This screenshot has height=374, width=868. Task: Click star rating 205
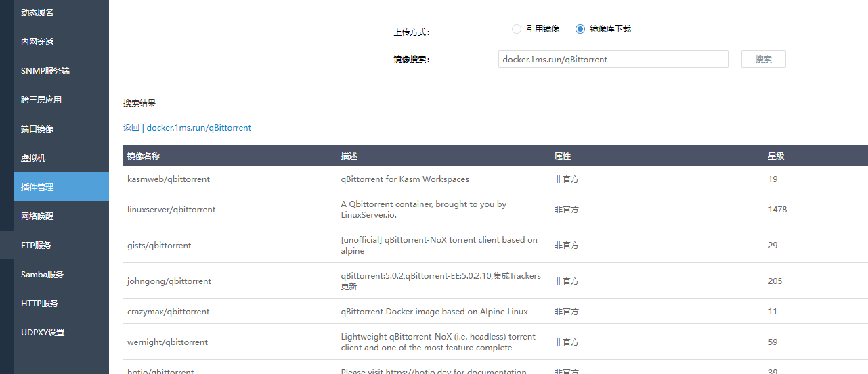click(x=775, y=281)
